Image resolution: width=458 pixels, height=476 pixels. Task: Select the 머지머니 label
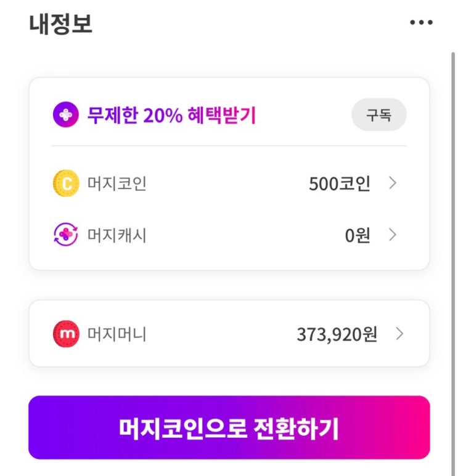(117, 334)
